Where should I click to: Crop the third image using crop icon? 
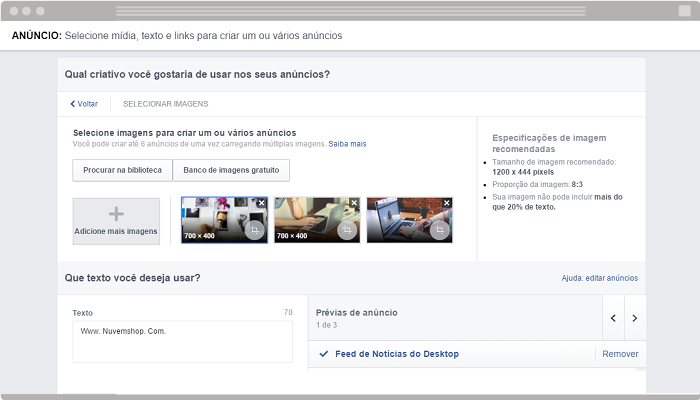tap(440, 230)
